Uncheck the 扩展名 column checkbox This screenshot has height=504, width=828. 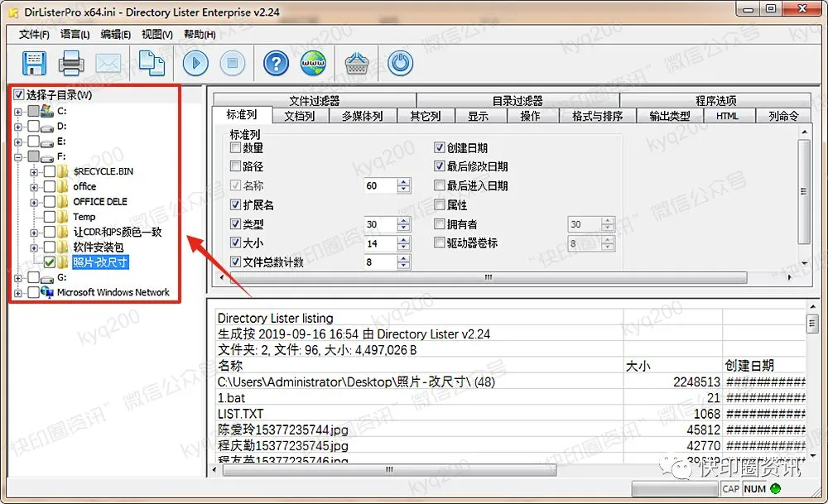pos(235,204)
